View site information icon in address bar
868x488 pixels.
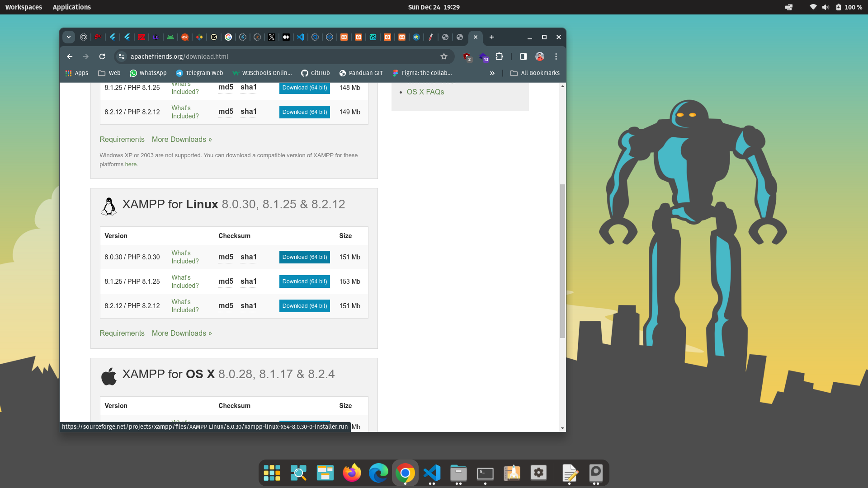click(121, 56)
